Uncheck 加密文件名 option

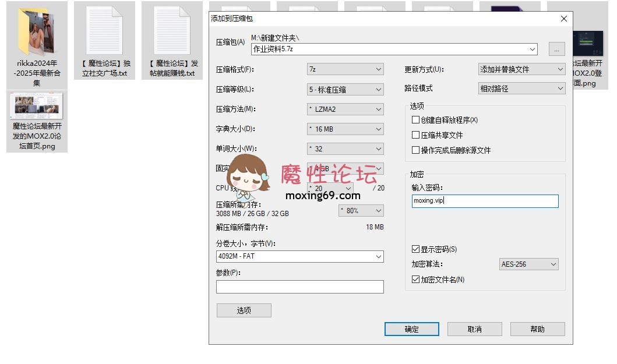[x=415, y=279]
